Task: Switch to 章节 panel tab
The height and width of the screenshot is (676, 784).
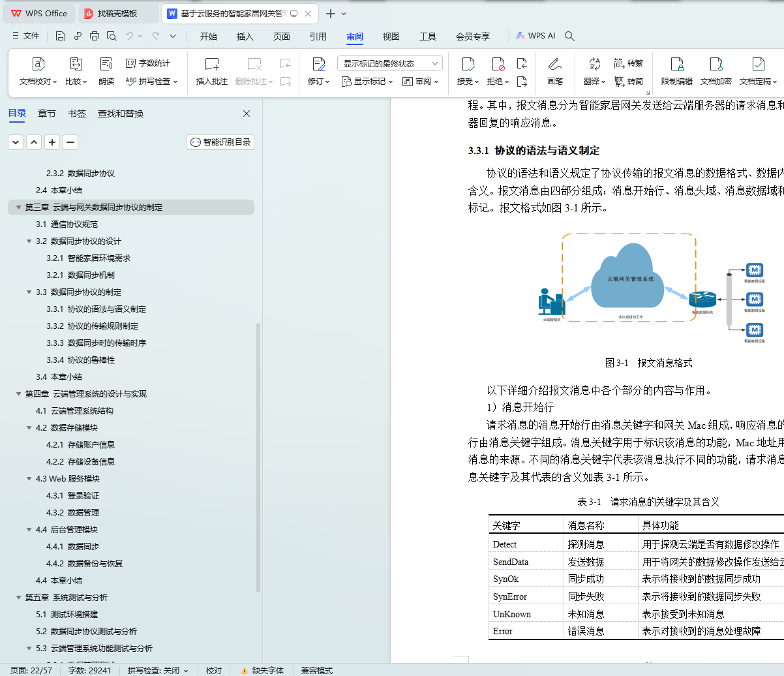Action: (47, 114)
